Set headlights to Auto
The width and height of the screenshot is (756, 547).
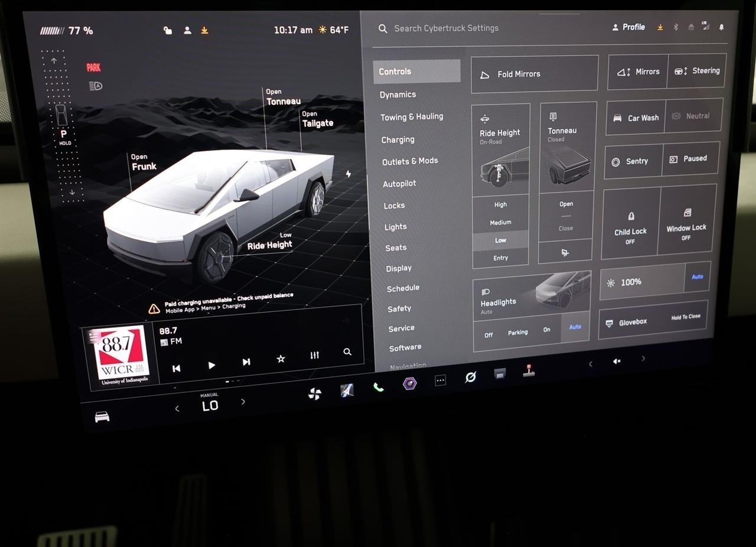tap(575, 327)
